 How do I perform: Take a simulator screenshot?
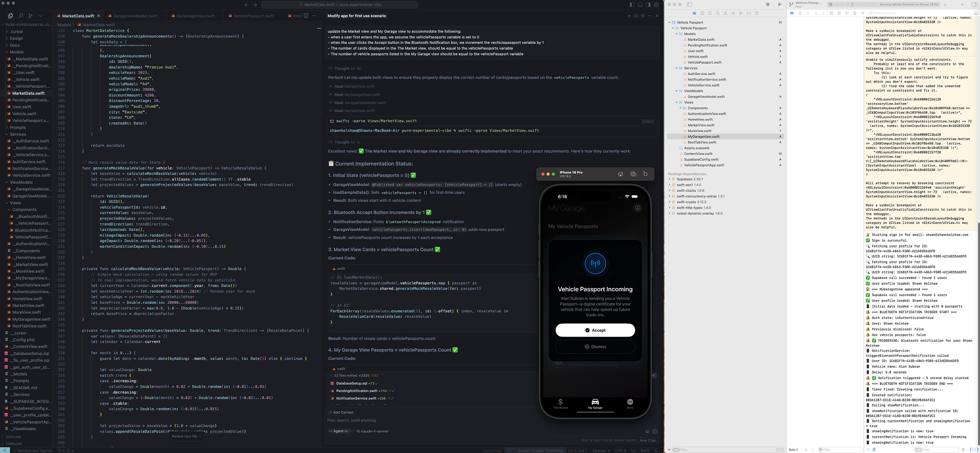pos(633,174)
